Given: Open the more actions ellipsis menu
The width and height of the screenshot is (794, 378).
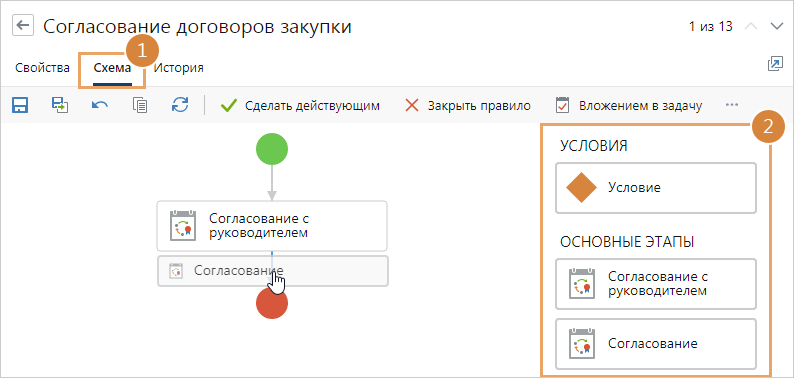Looking at the screenshot, I should click(x=732, y=104).
